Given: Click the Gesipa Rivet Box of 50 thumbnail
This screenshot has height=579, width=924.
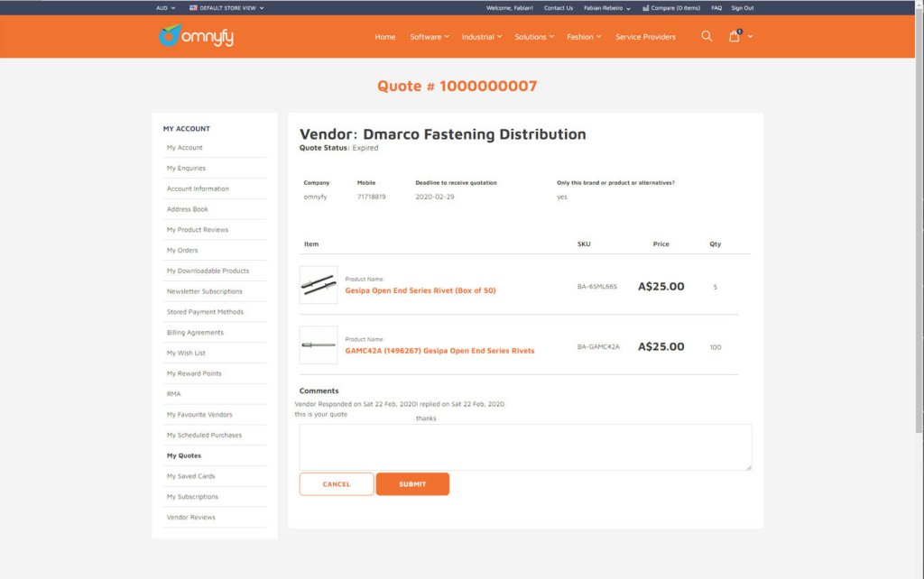Looking at the screenshot, I should [319, 285].
